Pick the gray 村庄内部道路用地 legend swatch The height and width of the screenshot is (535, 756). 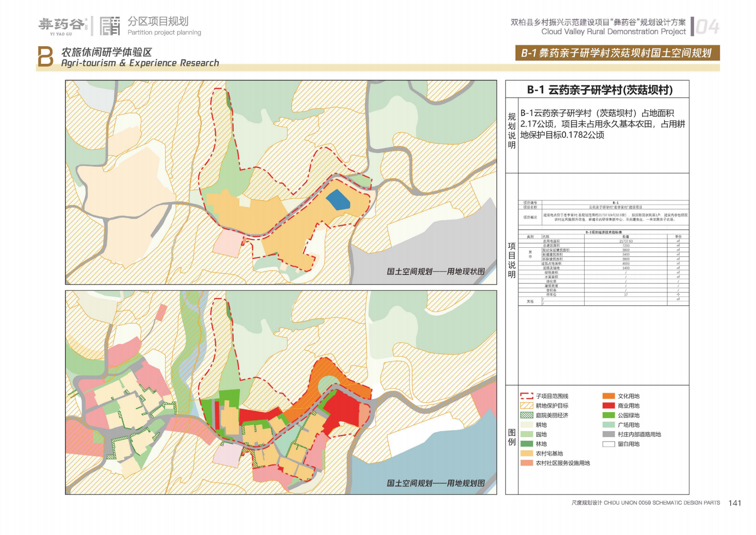pyautogui.click(x=608, y=434)
